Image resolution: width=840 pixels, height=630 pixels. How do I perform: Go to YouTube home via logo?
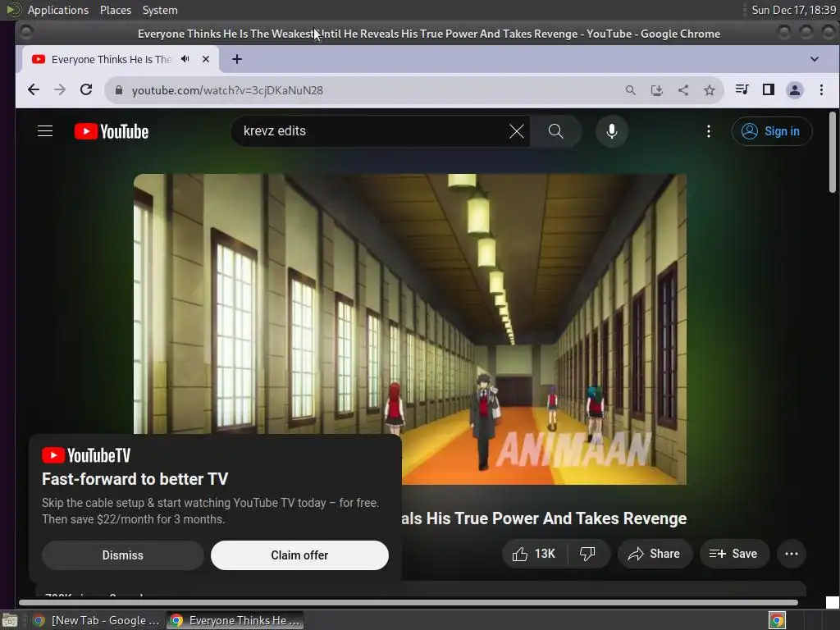(x=112, y=131)
